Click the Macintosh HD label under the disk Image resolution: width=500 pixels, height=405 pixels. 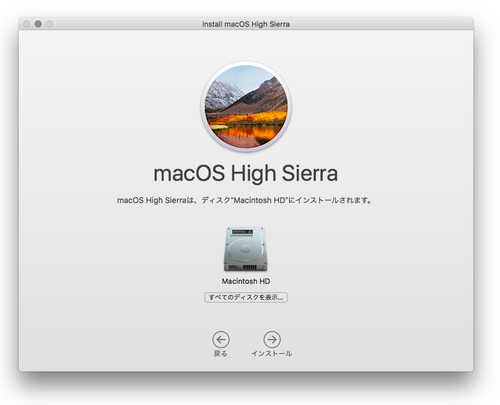pyautogui.click(x=246, y=281)
